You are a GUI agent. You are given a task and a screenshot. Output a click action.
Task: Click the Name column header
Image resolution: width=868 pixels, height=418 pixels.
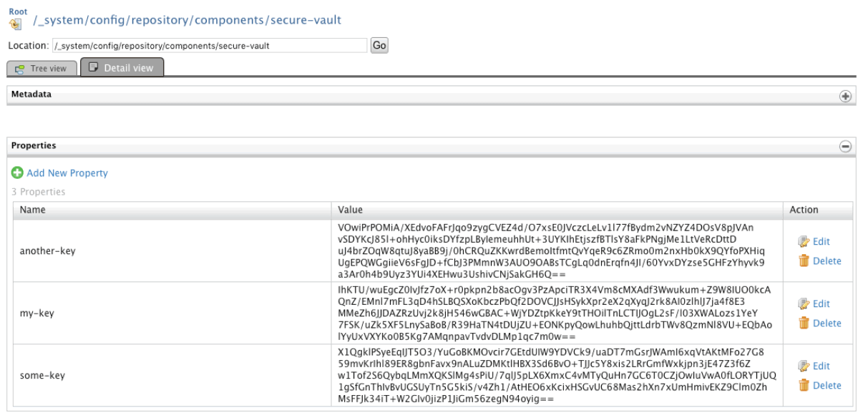(x=32, y=210)
